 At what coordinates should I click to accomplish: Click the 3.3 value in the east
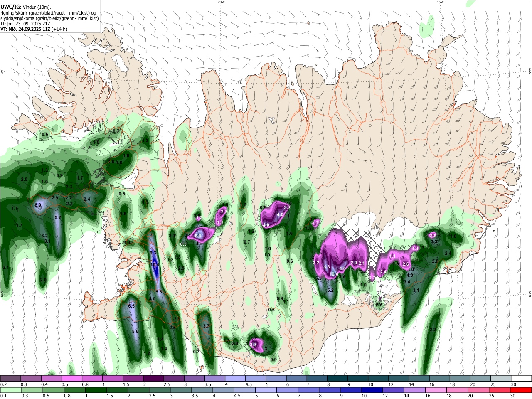coord(434,241)
